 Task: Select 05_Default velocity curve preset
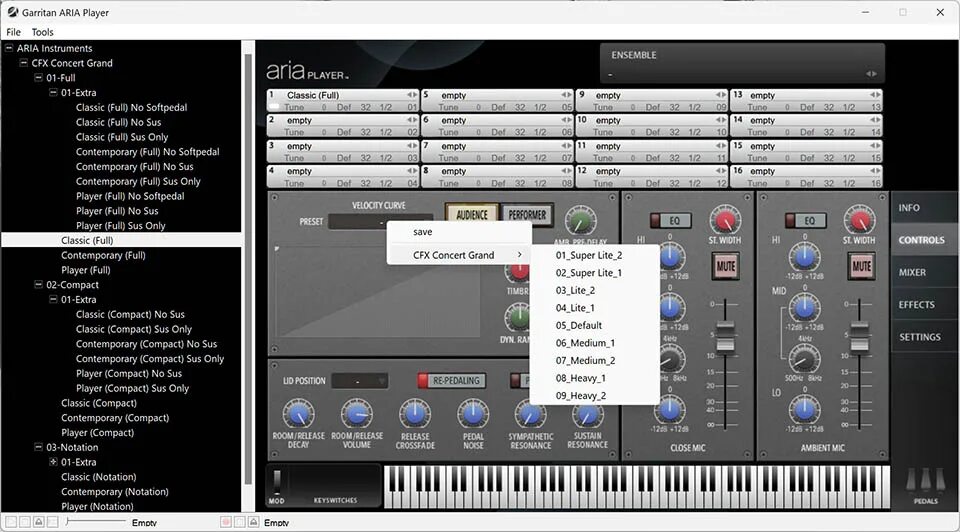click(x=594, y=325)
